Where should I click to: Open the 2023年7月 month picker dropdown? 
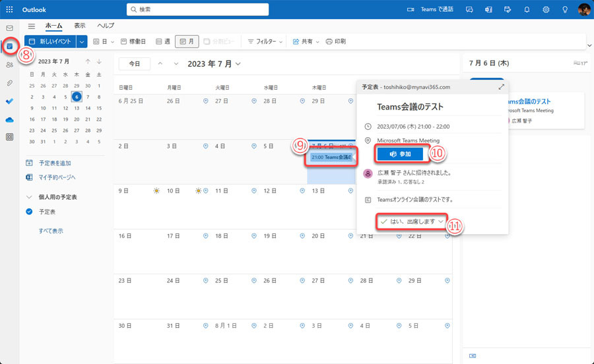[214, 64]
